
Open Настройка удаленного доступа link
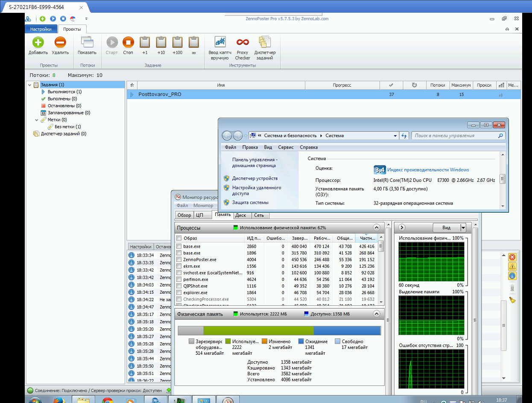click(x=257, y=190)
